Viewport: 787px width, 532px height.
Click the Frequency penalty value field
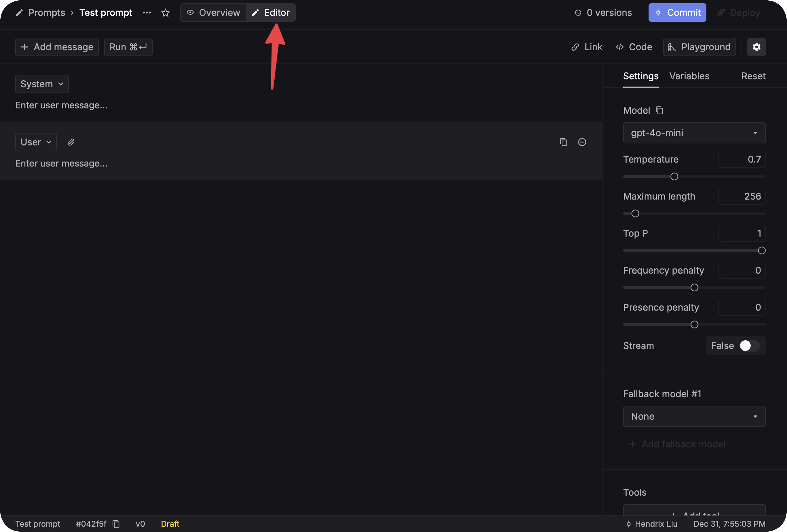pos(742,270)
